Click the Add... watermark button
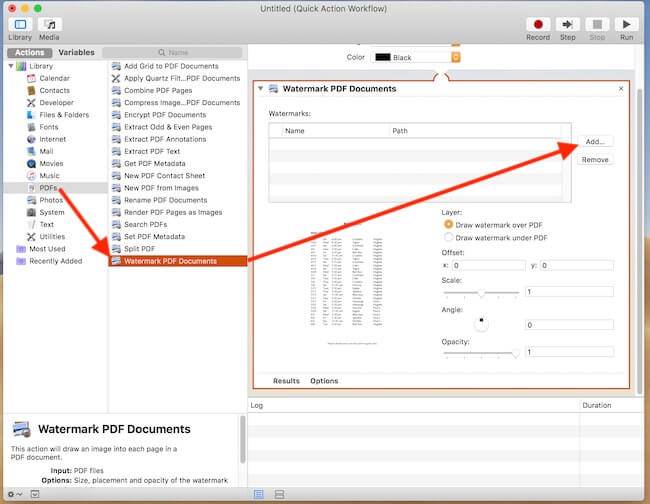The height and width of the screenshot is (504, 650). 595,141
